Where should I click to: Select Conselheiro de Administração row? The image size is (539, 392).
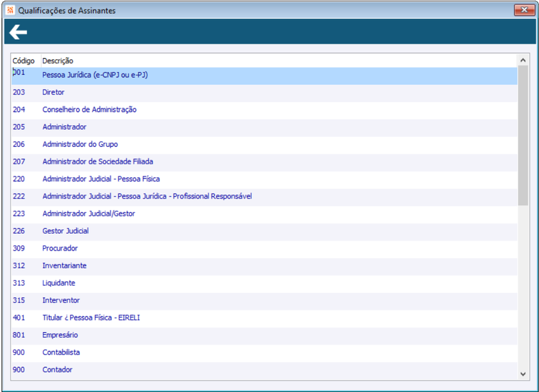tap(264, 110)
